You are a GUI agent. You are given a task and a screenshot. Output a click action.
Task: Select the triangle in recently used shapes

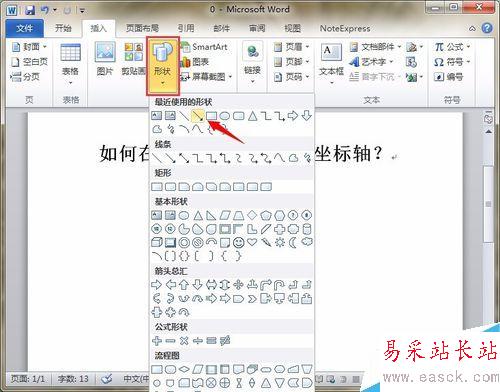pos(253,116)
